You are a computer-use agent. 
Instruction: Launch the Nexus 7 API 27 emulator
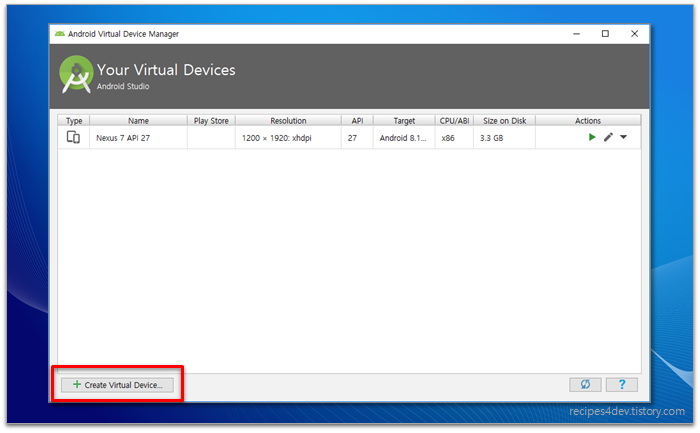point(592,137)
